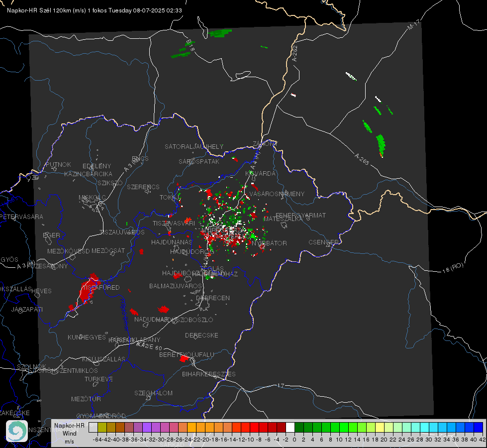The width and height of the screenshot is (487, 448).
Task: Click the A-265 road label
Action: click(362, 159)
